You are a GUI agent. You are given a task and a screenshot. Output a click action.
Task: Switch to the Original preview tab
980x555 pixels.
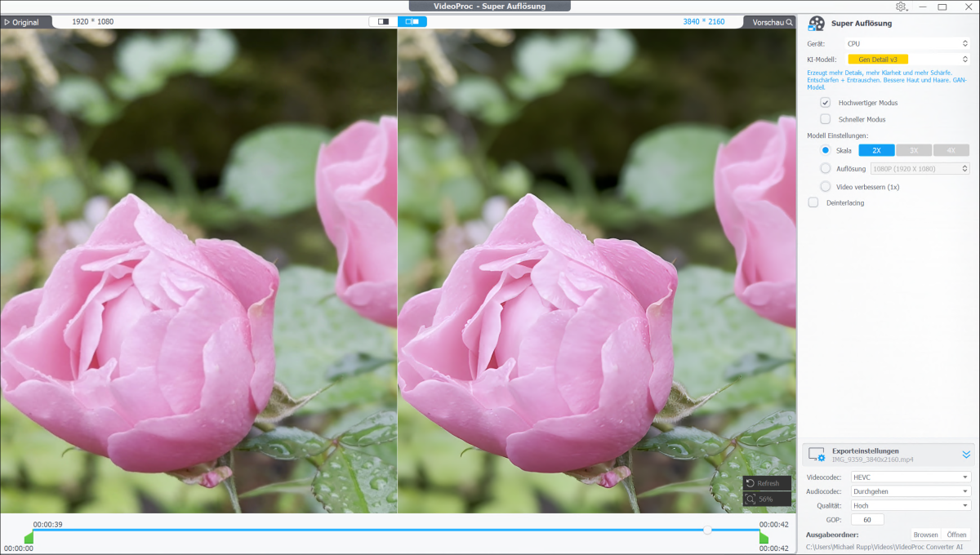[24, 22]
